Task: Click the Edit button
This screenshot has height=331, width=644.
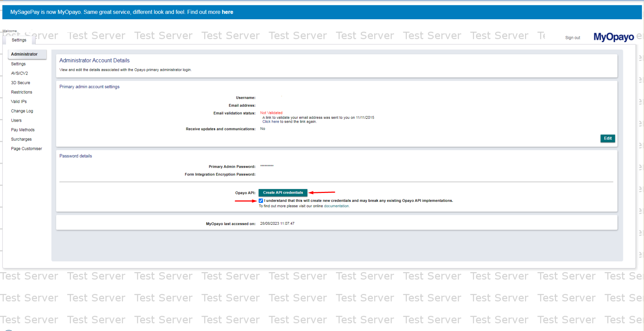Action: 608,138
